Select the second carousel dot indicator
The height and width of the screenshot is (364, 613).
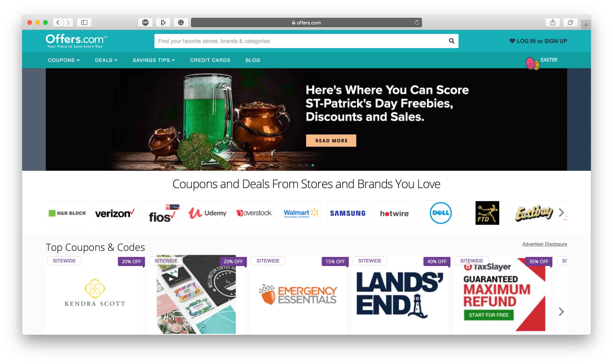306,165
